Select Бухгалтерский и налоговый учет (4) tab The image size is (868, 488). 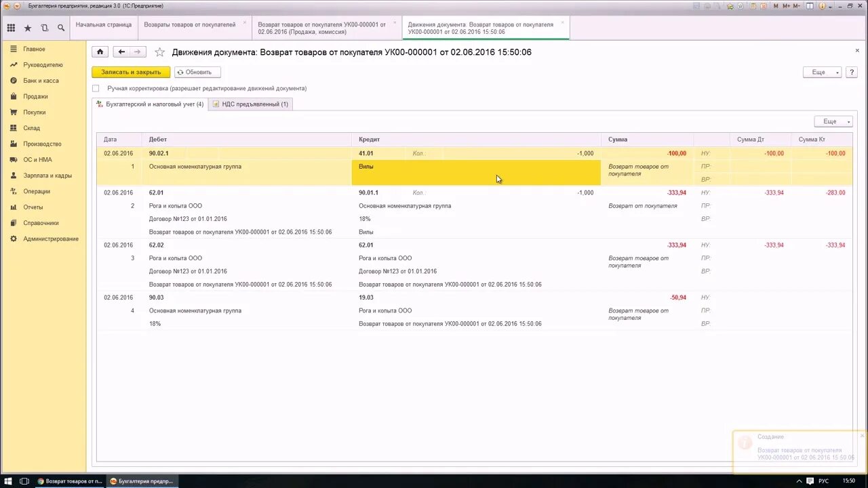(150, 104)
